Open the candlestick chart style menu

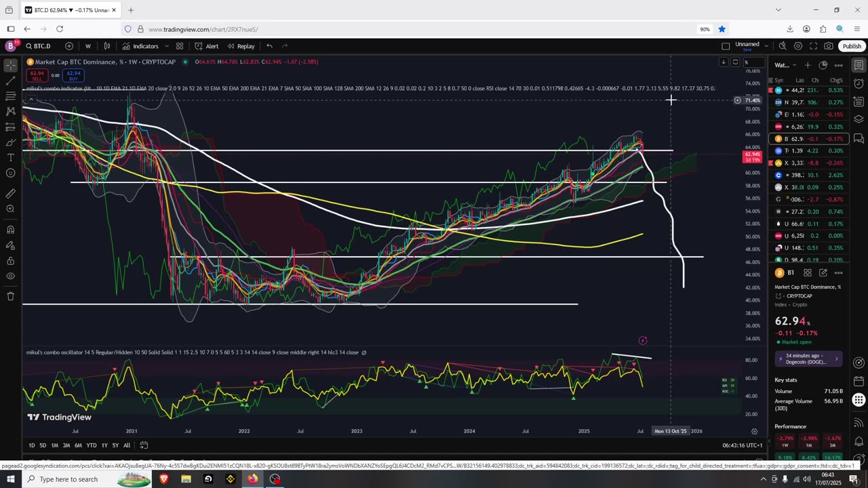click(x=107, y=46)
